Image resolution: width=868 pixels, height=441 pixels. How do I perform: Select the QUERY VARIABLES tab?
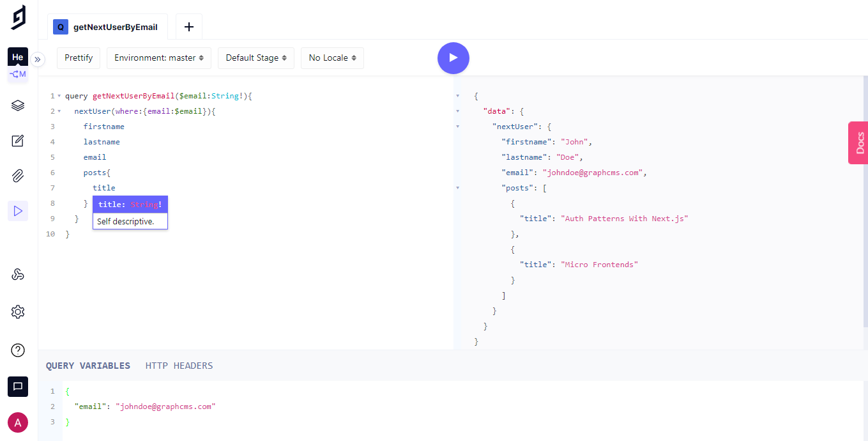click(x=88, y=366)
